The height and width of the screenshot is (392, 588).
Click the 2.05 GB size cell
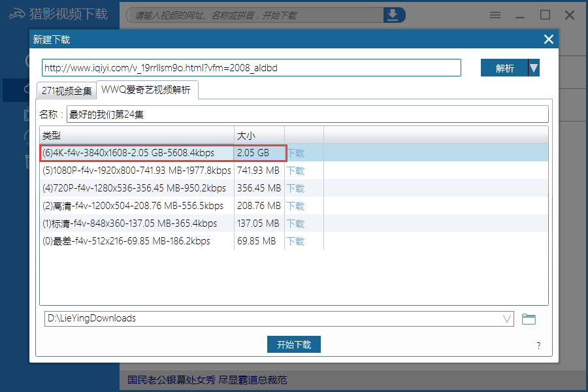pos(259,153)
